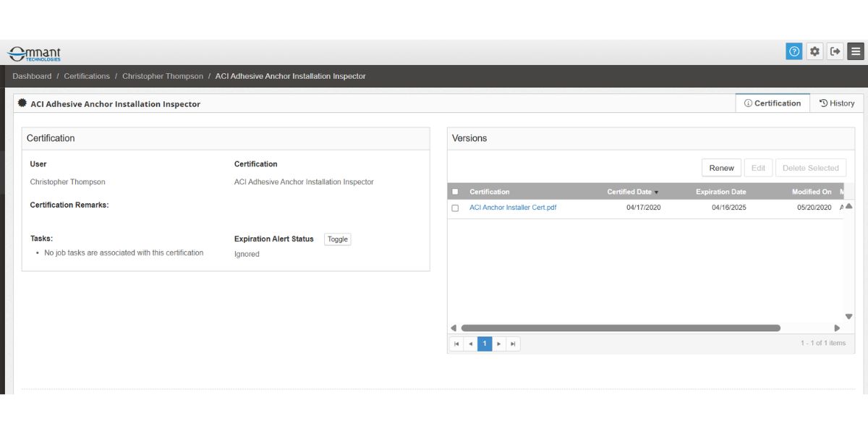Go to last page of versions grid

point(513,344)
